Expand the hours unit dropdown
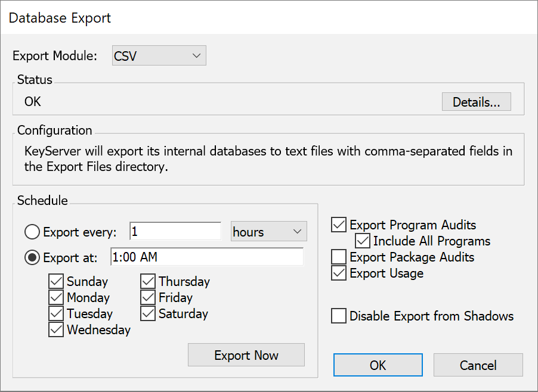The image size is (538, 392). coord(268,232)
